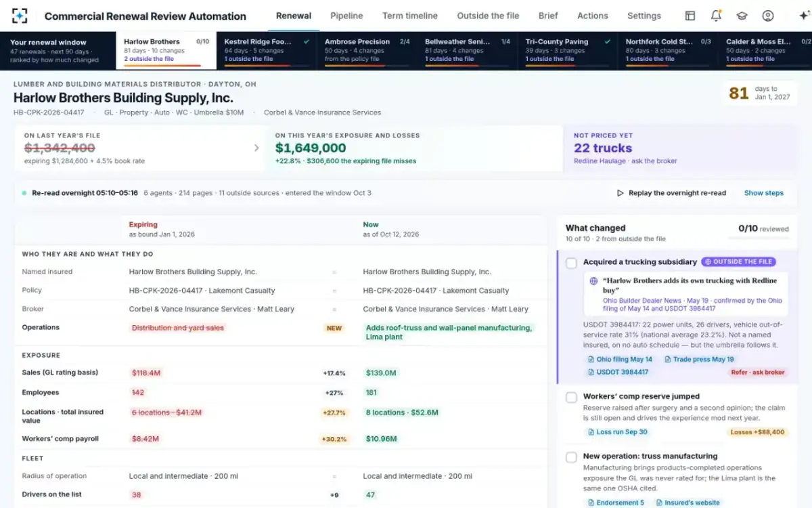
Task: Select Northfork Cold St... renewal card
Action: pos(668,50)
